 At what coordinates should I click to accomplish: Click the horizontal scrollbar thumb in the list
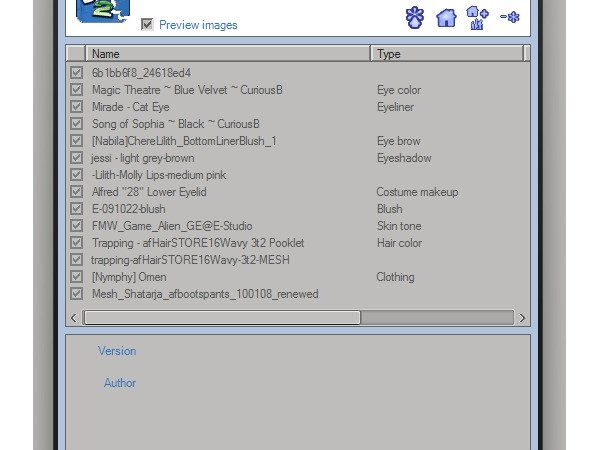pyautogui.click(x=222, y=318)
